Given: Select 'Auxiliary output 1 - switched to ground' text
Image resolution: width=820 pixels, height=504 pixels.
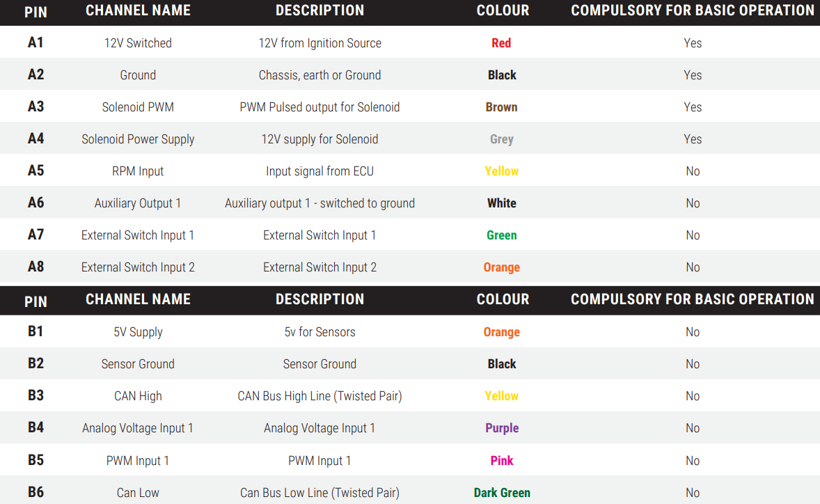Looking at the screenshot, I should pyautogui.click(x=320, y=203).
